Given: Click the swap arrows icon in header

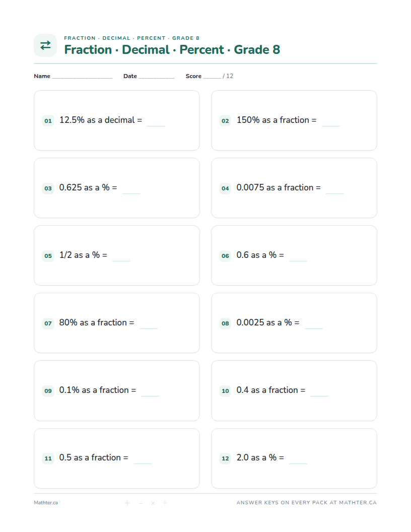Looking at the screenshot, I should click(45, 45).
